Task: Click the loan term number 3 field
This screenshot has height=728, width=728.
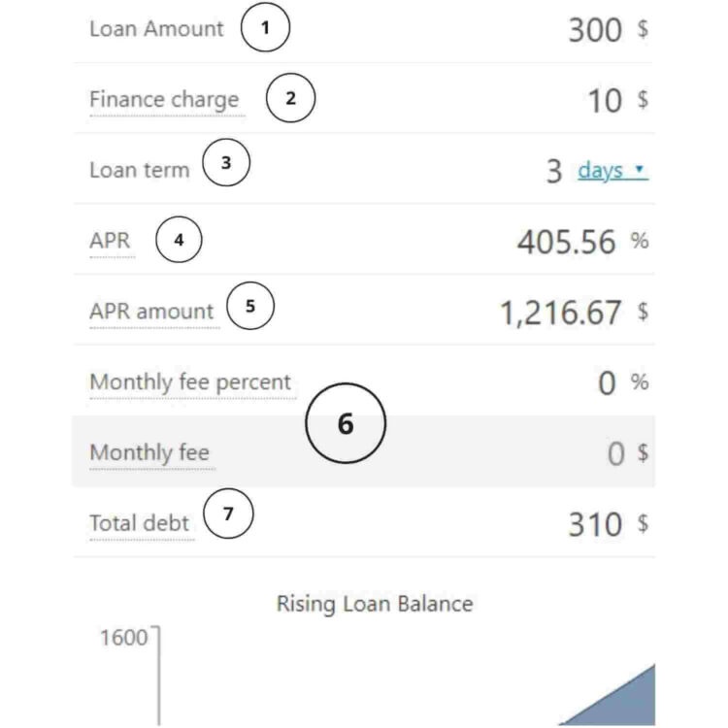Action: tap(553, 172)
